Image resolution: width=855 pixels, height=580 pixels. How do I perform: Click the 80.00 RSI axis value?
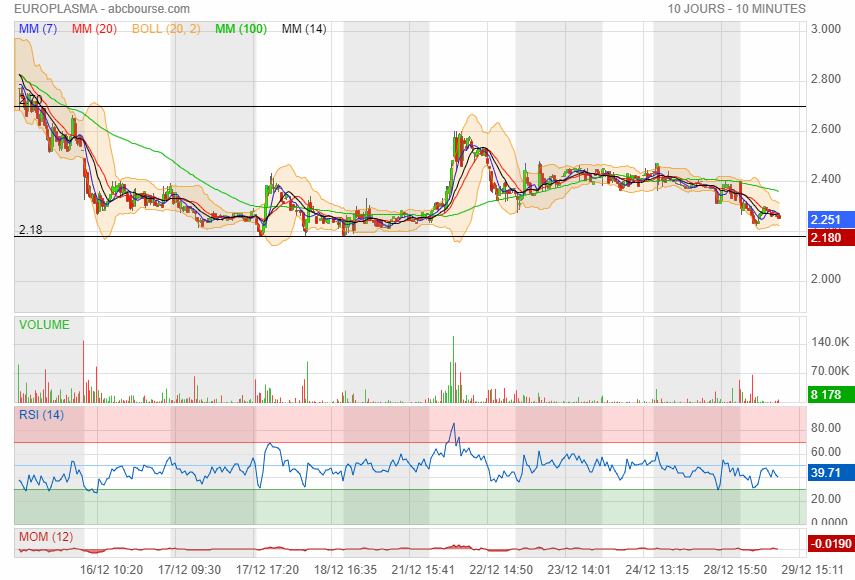point(826,428)
